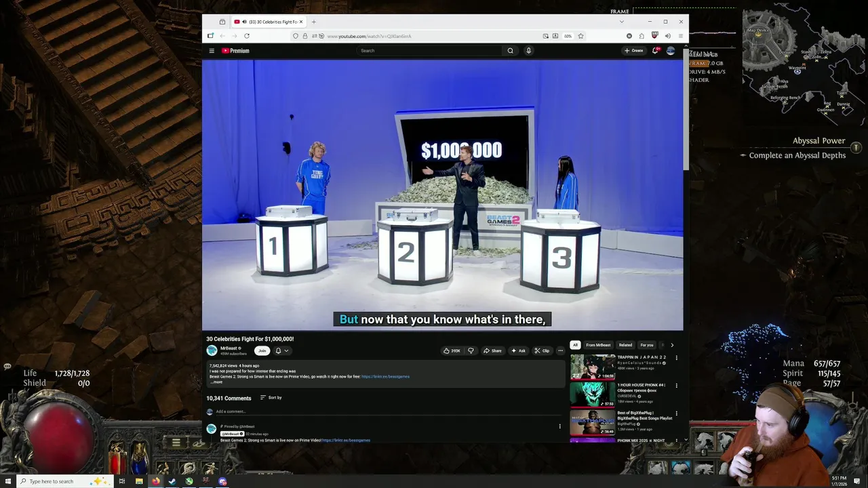Go back in browser history

(222, 36)
